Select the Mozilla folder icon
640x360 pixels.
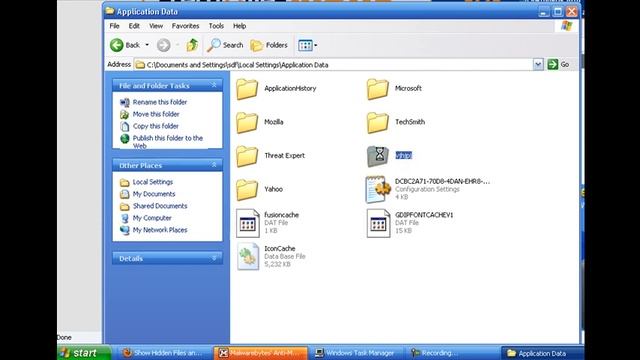click(247, 122)
